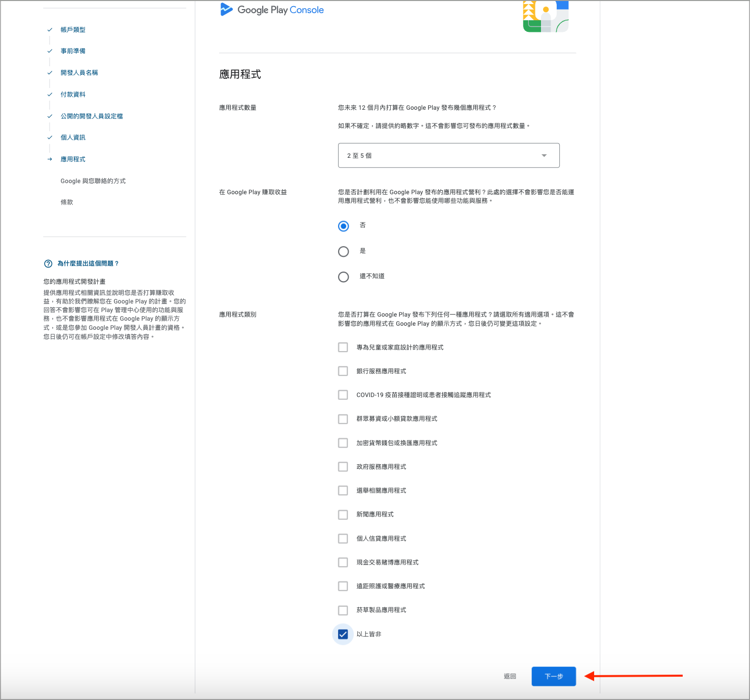Click the 返回 button

tap(510, 676)
